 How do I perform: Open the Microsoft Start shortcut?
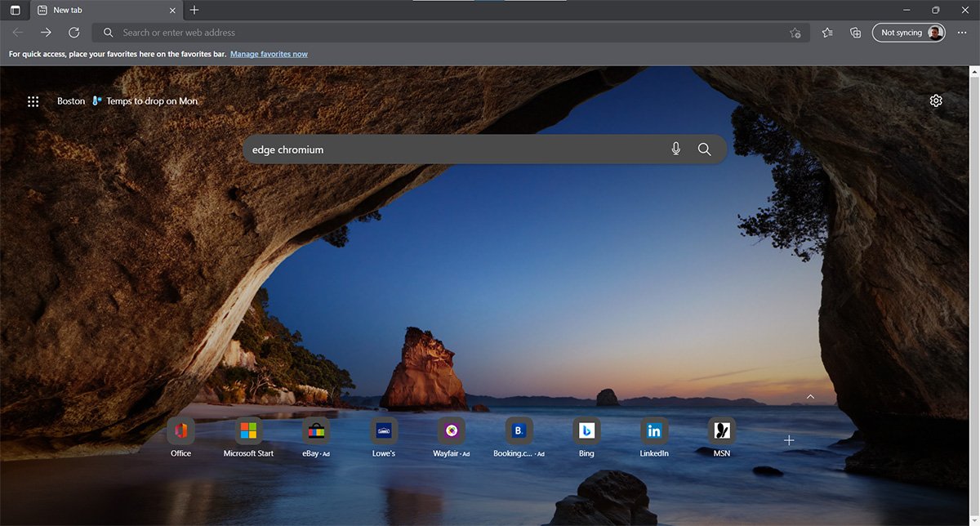(248, 430)
